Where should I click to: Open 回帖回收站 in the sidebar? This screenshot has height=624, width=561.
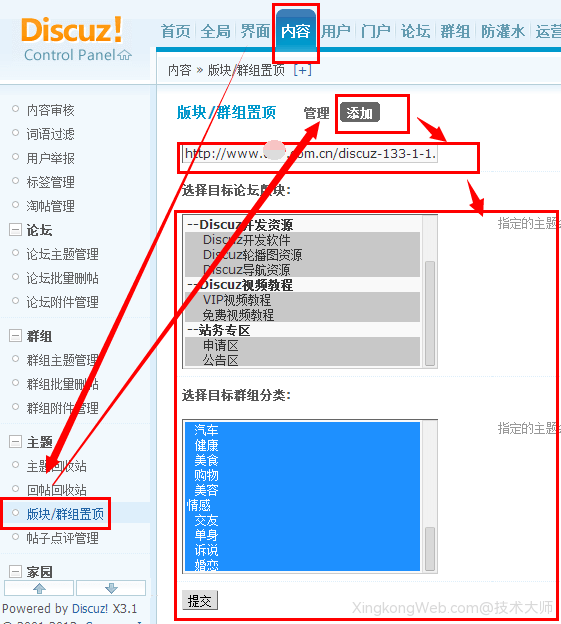tap(56, 490)
